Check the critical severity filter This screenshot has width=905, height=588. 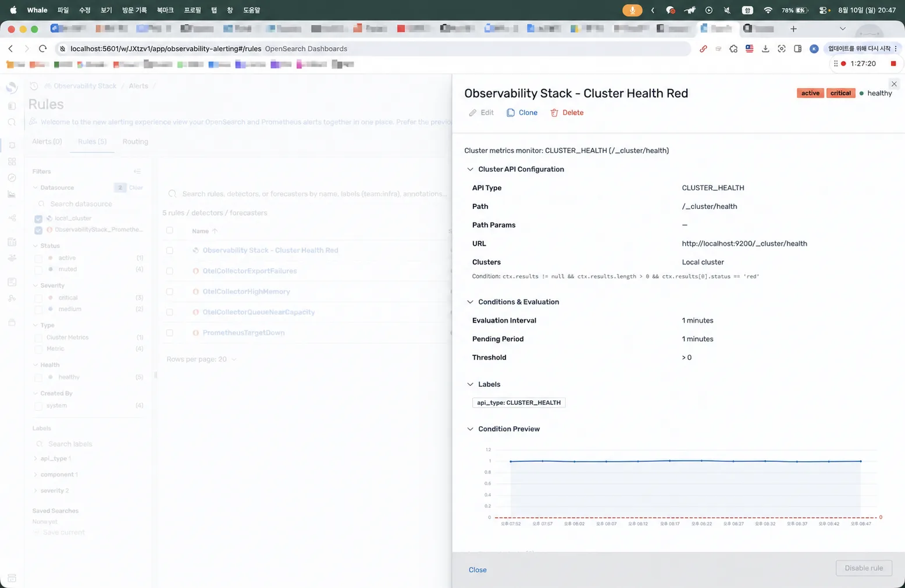click(38, 298)
